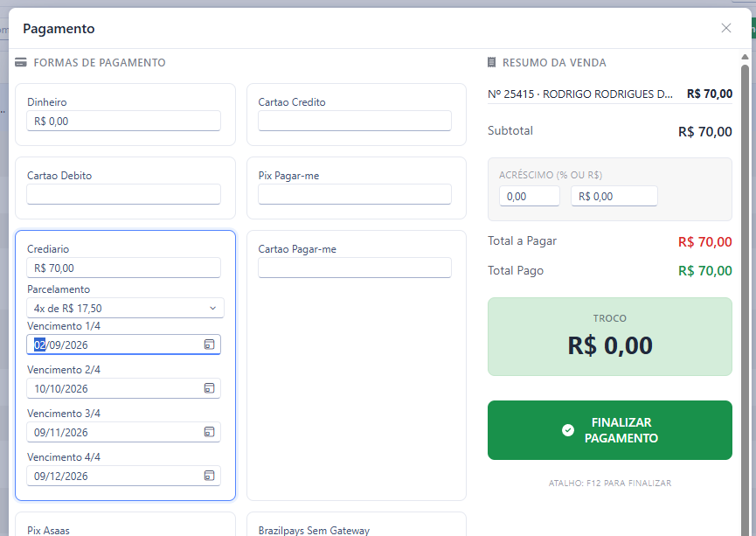Click the scrollbar up arrow
756x536 pixels.
tap(745, 57)
